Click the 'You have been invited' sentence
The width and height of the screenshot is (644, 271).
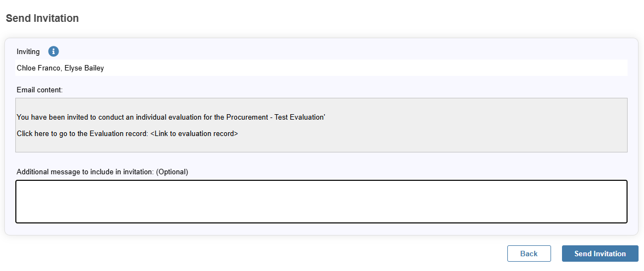(x=171, y=117)
